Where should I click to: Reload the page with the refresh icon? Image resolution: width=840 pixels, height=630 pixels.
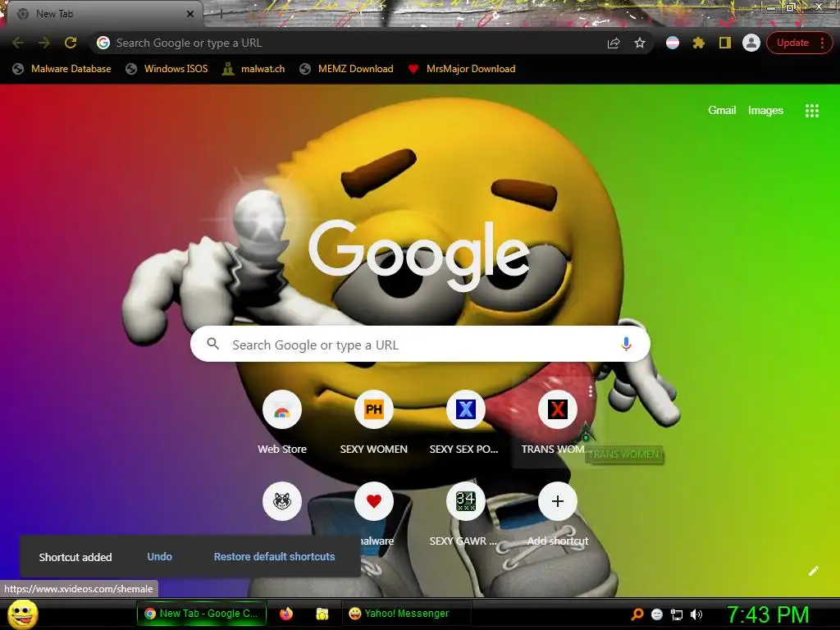click(71, 43)
